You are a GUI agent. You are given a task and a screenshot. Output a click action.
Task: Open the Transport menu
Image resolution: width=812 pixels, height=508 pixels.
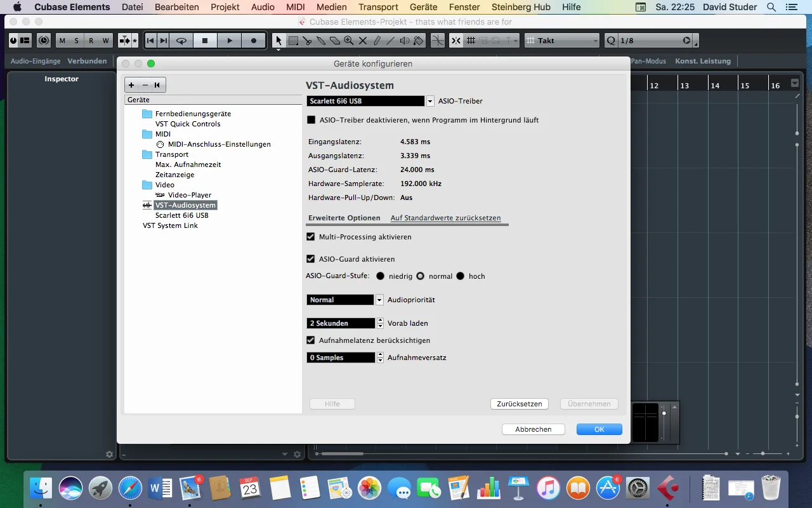[378, 7]
